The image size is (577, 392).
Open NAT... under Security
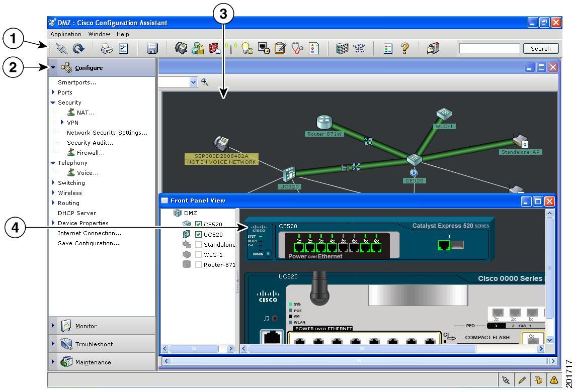pos(86,113)
